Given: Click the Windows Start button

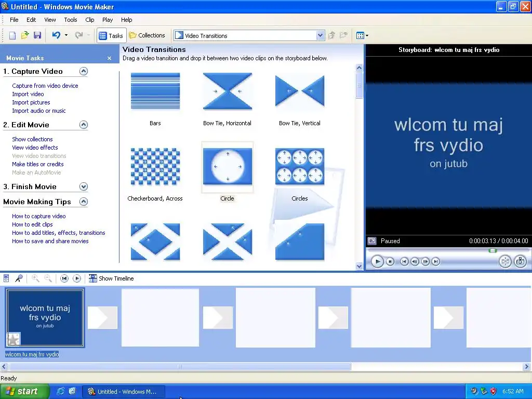Looking at the screenshot, I should [24, 392].
